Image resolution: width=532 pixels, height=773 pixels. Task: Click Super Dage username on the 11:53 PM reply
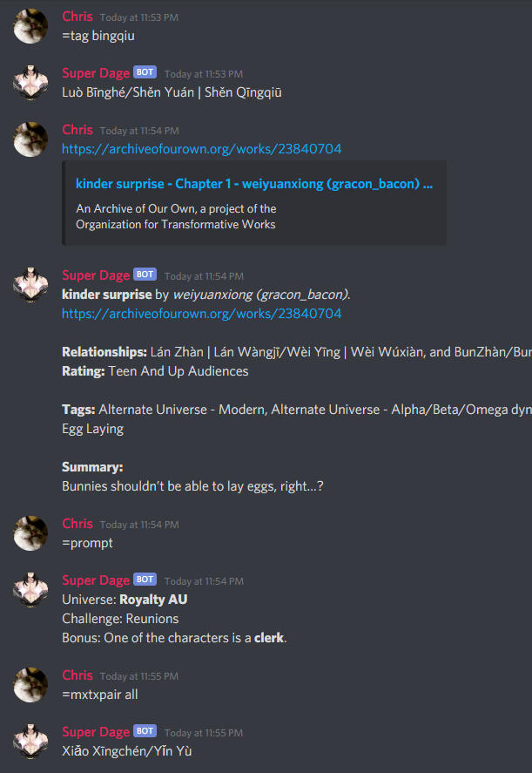pyautogui.click(x=96, y=73)
